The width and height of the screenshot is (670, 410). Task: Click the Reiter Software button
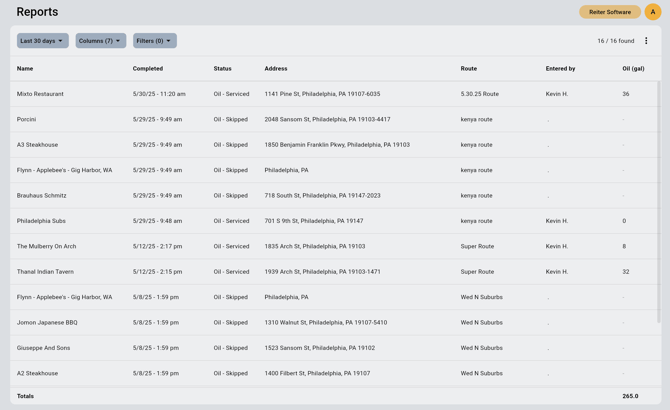click(609, 12)
